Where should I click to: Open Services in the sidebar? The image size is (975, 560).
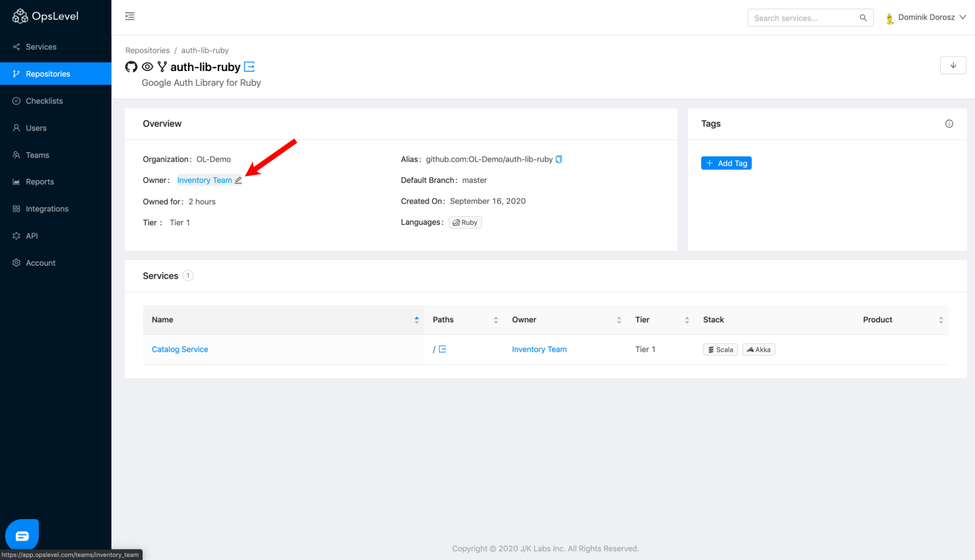coord(55,47)
